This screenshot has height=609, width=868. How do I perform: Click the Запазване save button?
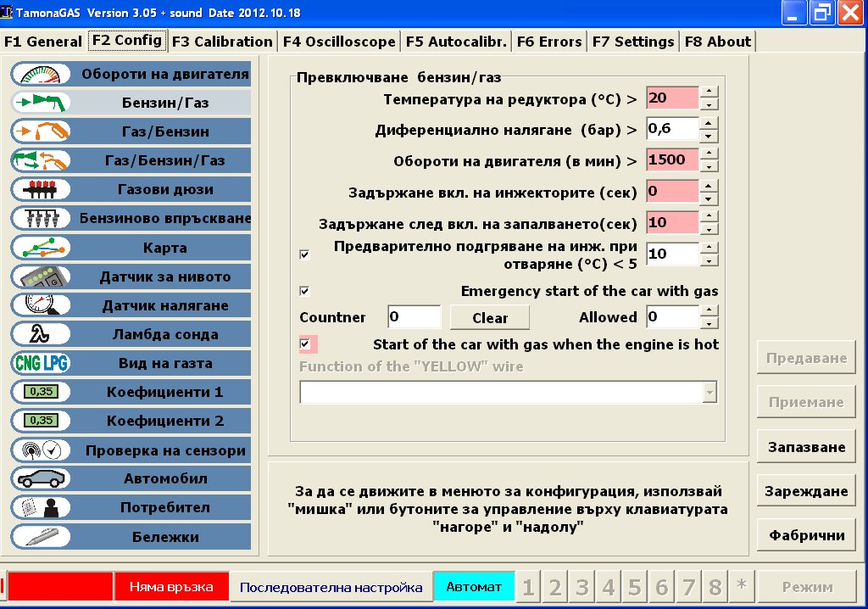click(807, 447)
